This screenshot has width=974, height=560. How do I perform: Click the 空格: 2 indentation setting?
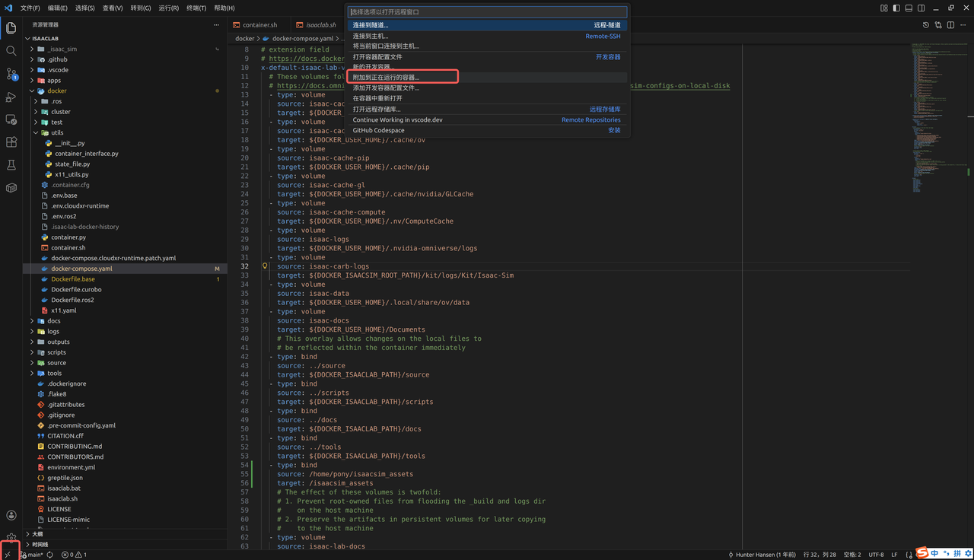852,555
